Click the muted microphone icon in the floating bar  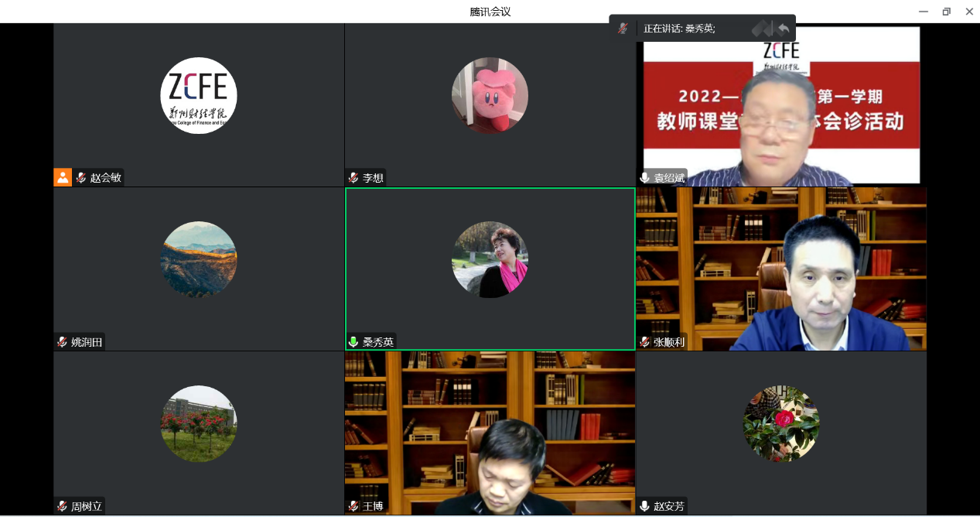tap(623, 29)
